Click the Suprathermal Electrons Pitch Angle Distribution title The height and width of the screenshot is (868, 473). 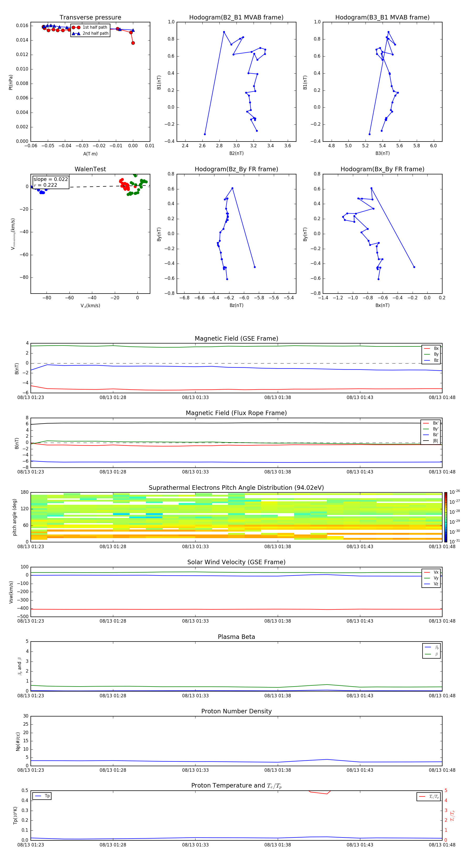tap(236, 488)
